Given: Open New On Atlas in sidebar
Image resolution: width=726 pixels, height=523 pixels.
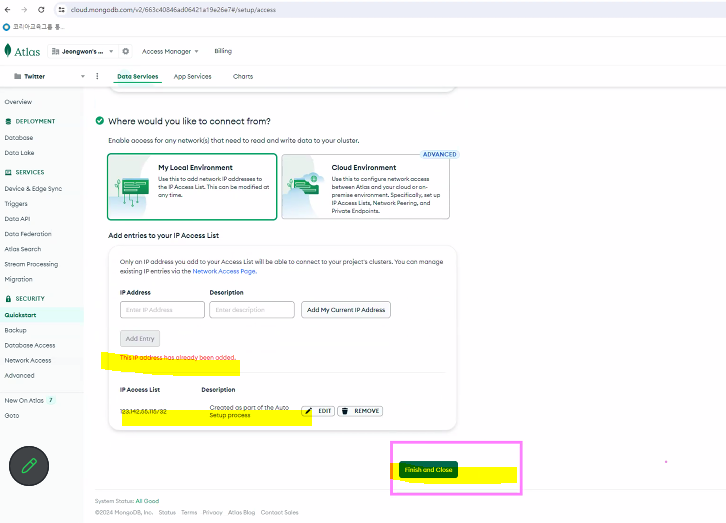Looking at the screenshot, I should pyautogui.click(x=24, y=400).
